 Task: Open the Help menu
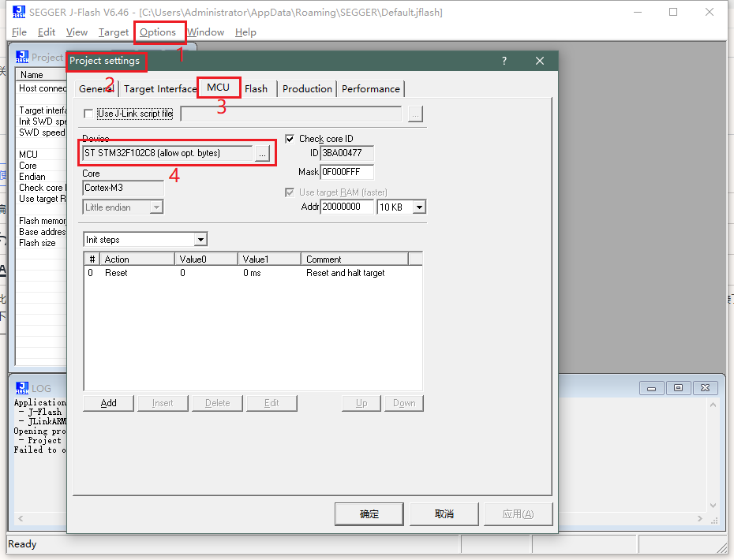click(245, 32)
